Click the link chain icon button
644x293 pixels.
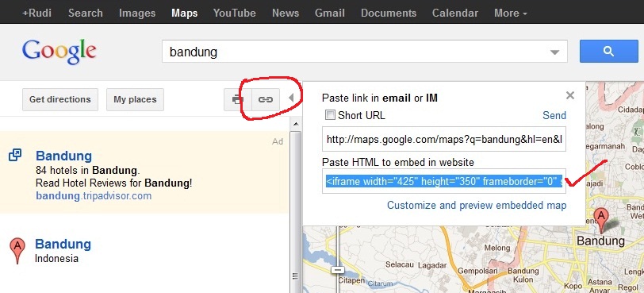(x=266, y=99)
